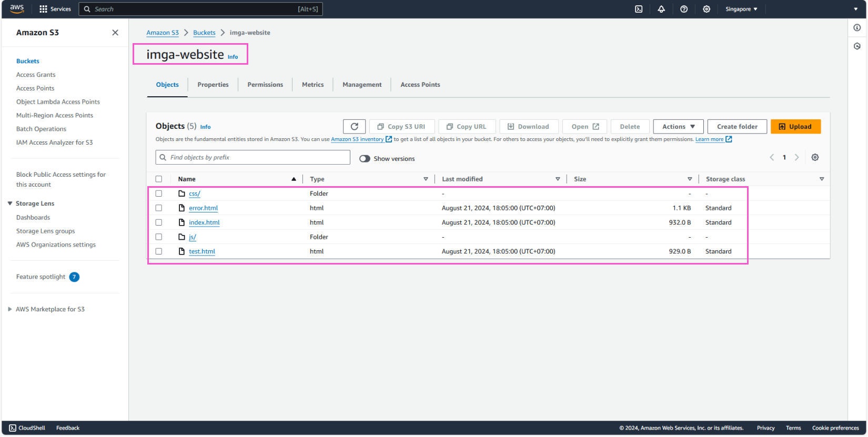Select the Objects tab

(167, 85)
